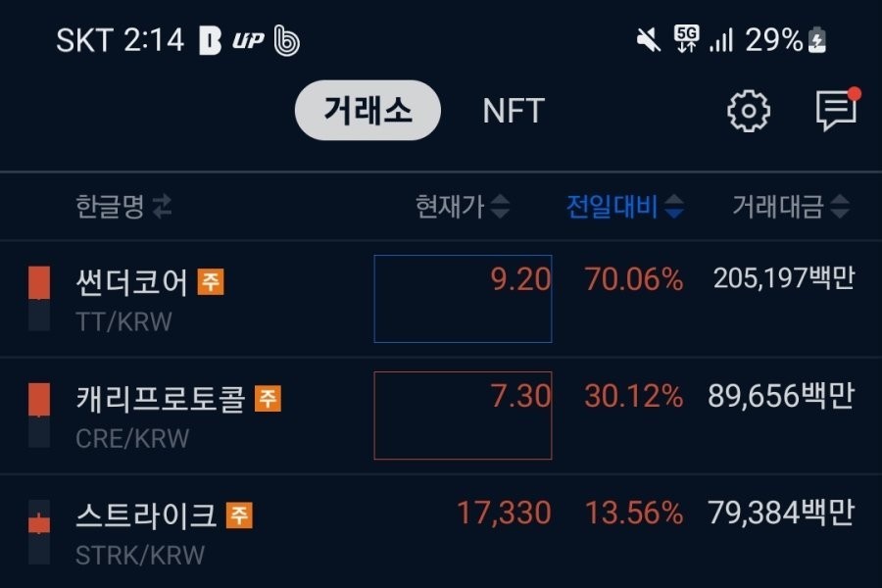Screen dimensions: 882x588
Task: Open the settings gear icon
Action: click(748, 112)
